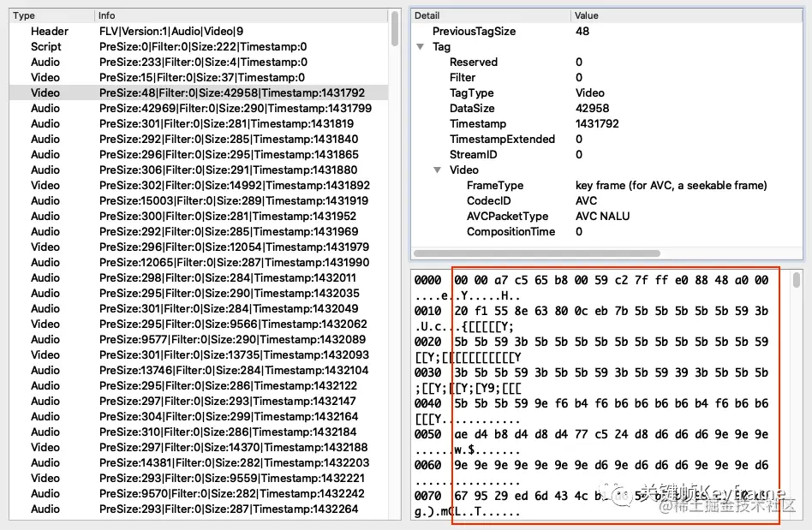
Task: Select Audio row with Timestamp:1431799
Action: click(199, 108)
